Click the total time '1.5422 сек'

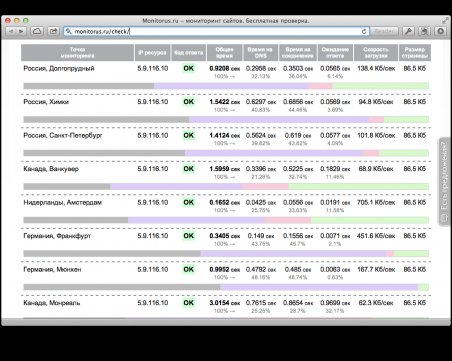(x=225, y=102)
